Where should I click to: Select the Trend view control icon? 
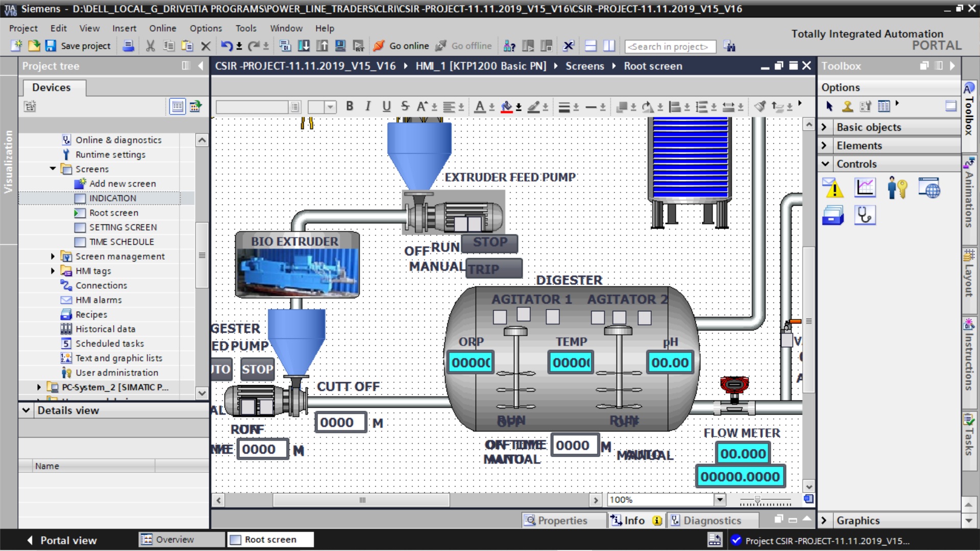pos(865,188)
